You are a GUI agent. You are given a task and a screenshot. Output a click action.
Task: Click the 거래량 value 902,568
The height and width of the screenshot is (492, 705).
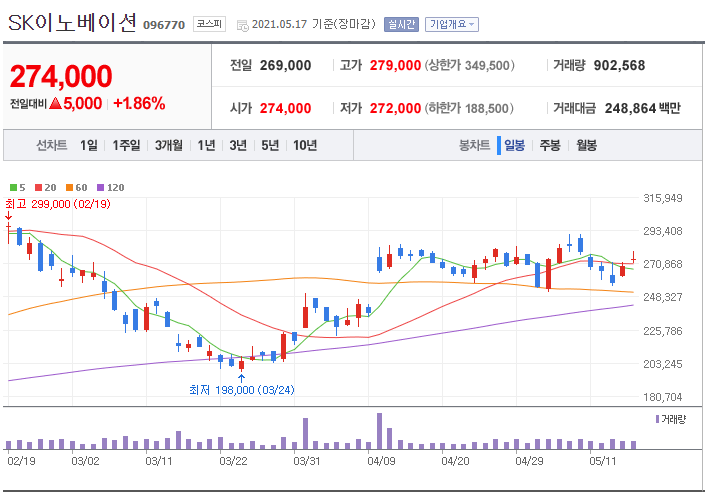click(619, 66)
